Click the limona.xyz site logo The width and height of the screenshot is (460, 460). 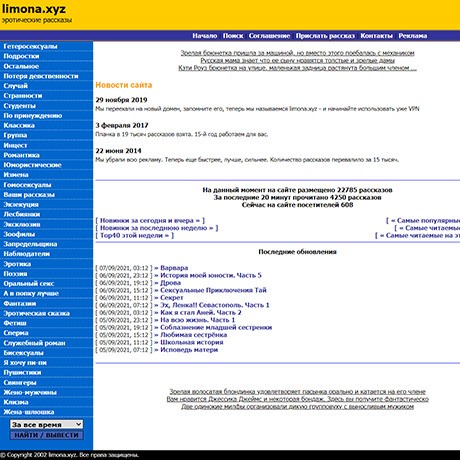point(34,9)
